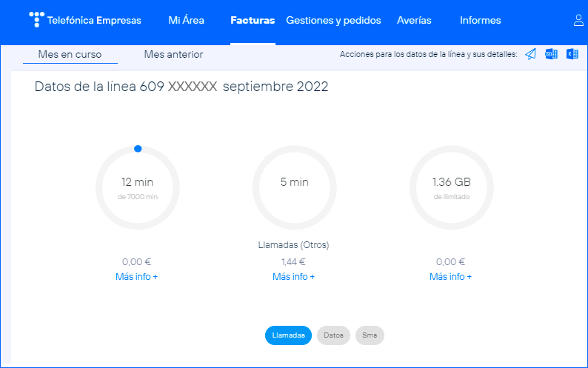Screen dimensions: 588x368
Task: Open the user profile icon
Action: point(578,21)
